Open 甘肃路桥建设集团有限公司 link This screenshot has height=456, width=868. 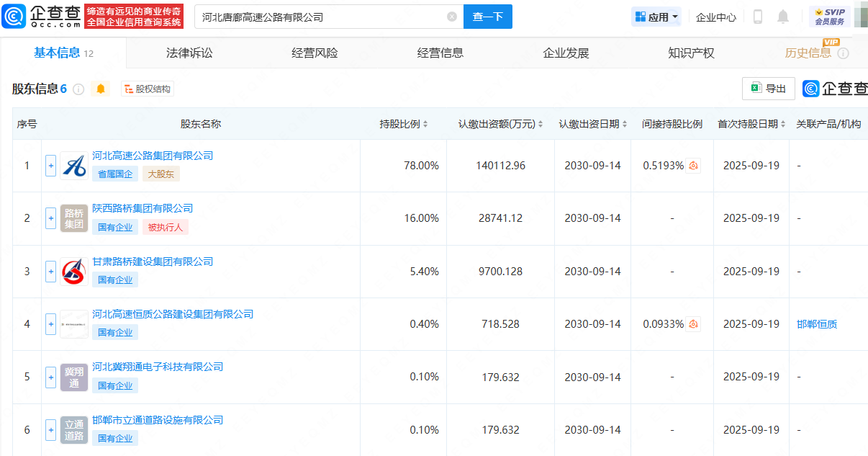point(153,261)
